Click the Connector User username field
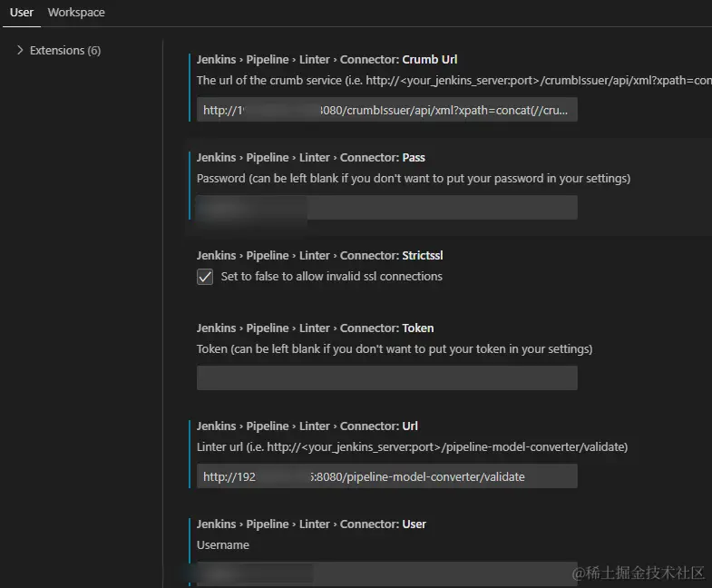This screenshot has height=588, width=712. (387, 573)
